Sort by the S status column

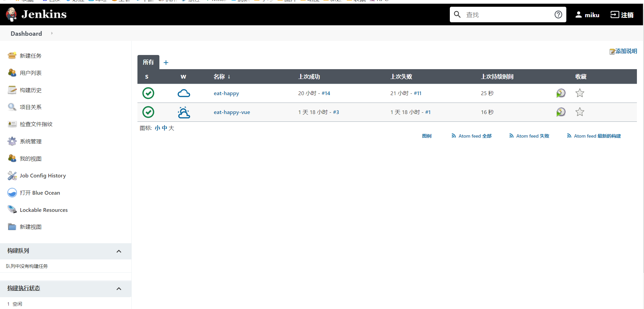click(147, 77)
